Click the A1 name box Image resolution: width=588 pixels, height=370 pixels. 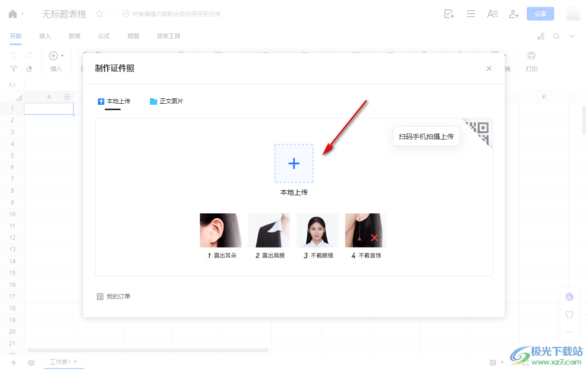pos(12,85)
